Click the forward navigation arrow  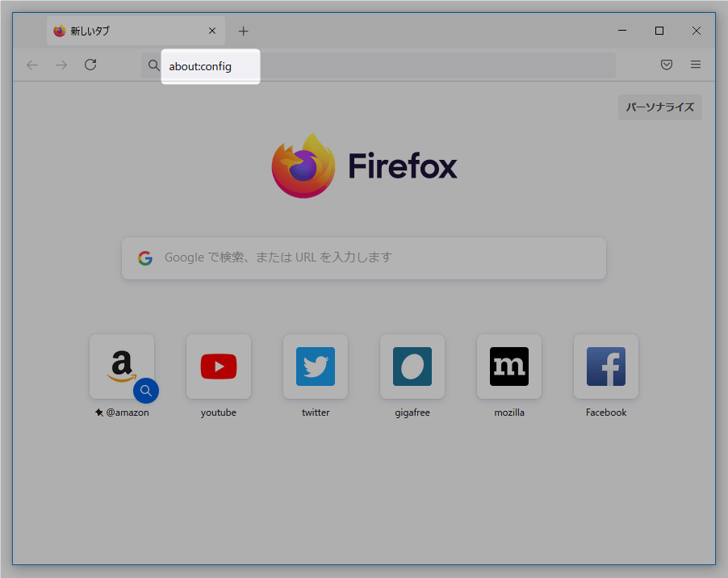61,65
